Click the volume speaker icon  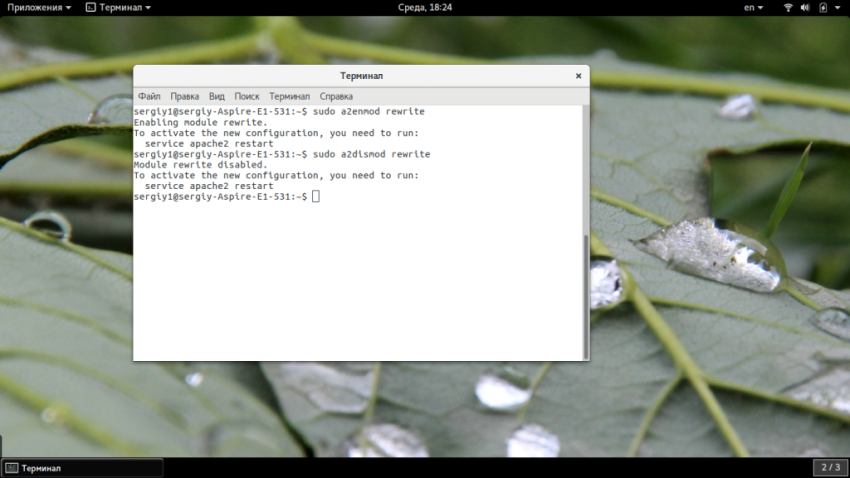coord(805,7)
